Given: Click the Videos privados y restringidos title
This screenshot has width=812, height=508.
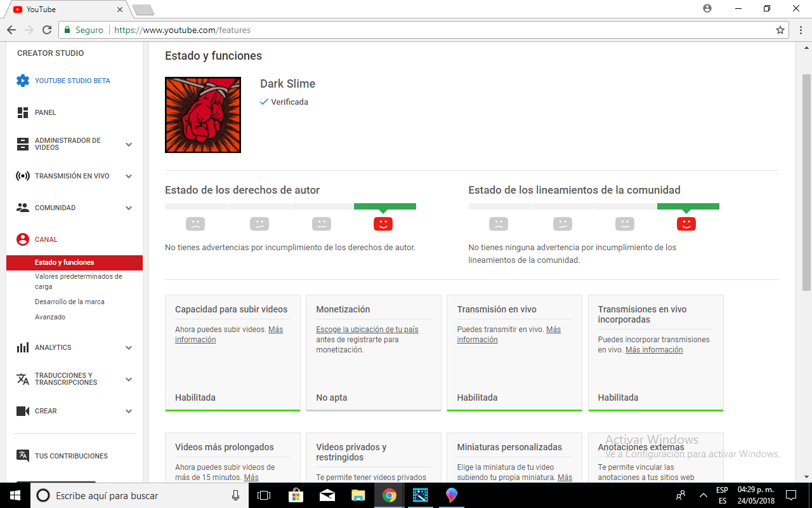Looking at the screenshot, I should pos(351,452).
